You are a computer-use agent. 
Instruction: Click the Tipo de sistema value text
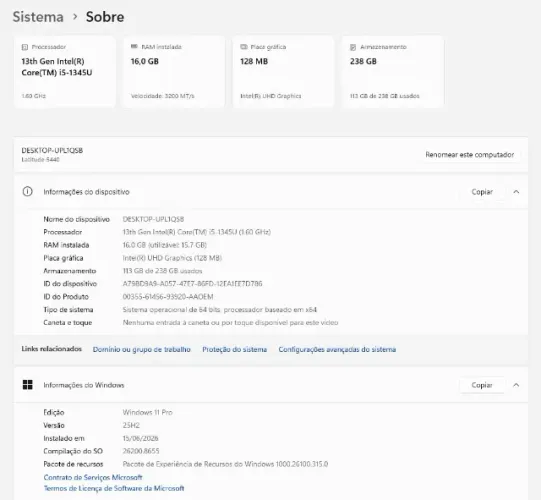[x=220, y=310]
